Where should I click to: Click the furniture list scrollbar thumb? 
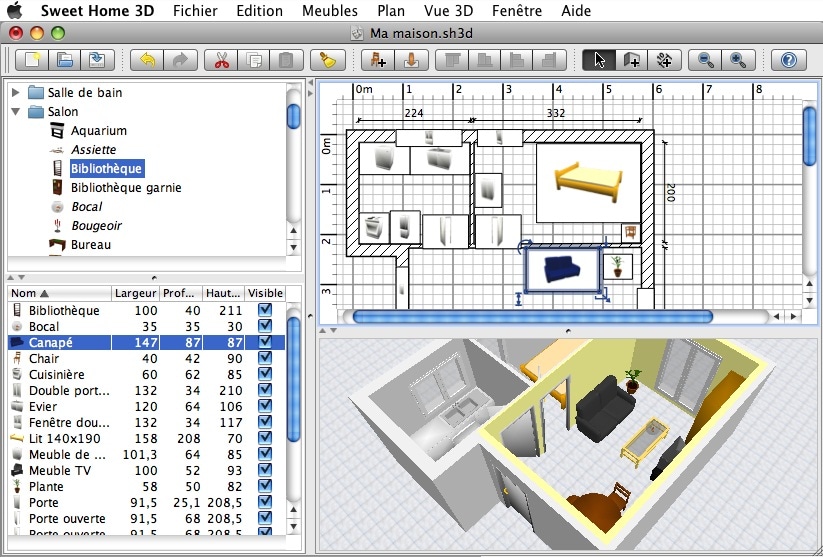coord(293,379)
